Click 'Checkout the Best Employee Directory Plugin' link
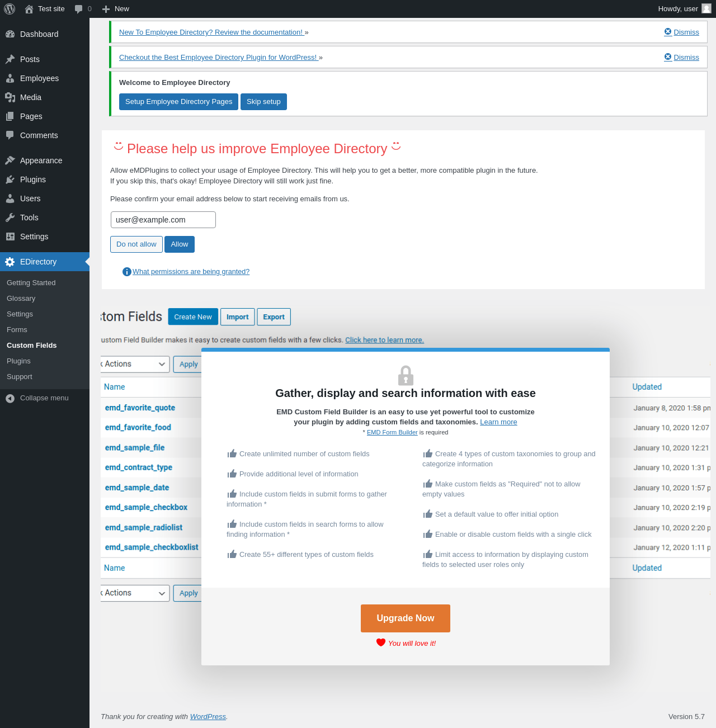 coord(218,58)
